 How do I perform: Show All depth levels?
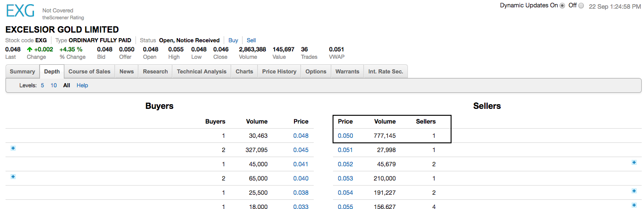click(x=67, y=85)
